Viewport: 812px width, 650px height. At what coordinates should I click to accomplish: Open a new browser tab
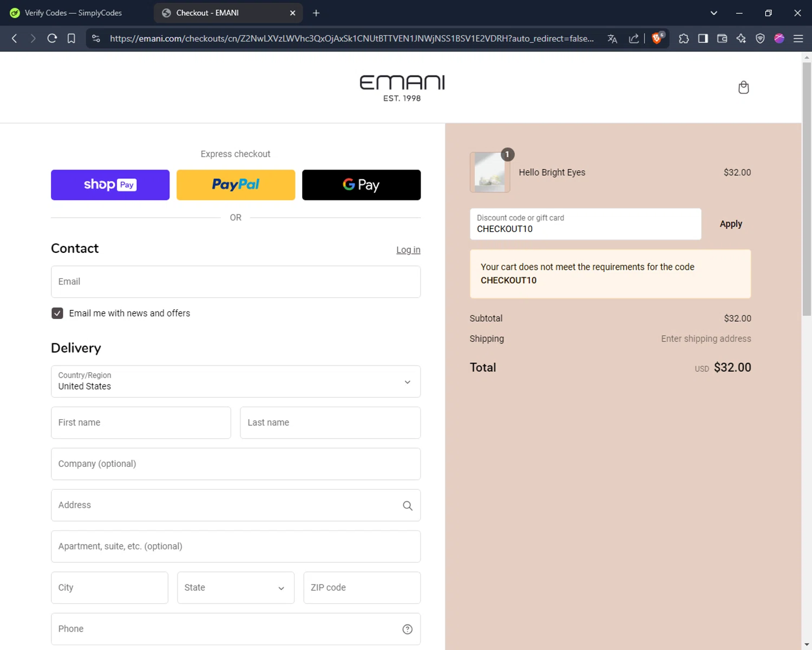[316, 13]
